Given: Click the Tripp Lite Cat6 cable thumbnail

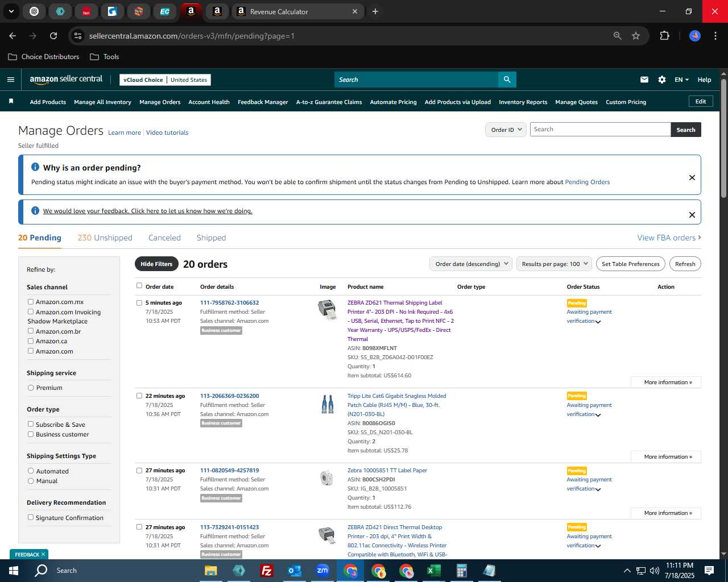Looking at the screenshot, I should (328, 404).
